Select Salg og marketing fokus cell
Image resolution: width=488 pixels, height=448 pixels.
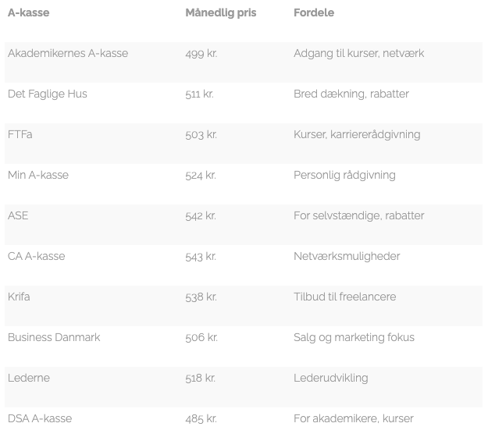point(354,338)
